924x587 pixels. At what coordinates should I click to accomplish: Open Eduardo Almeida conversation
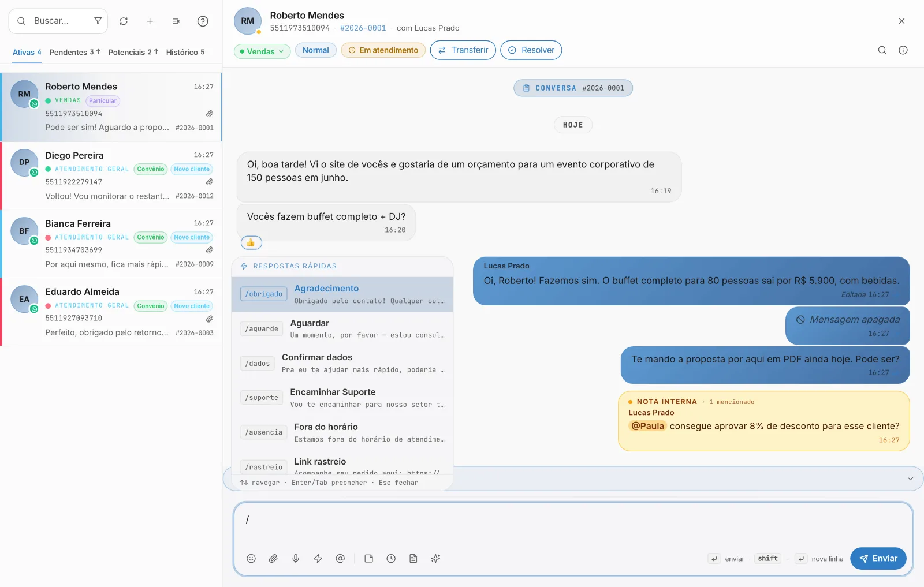click(x=111, y=312)
